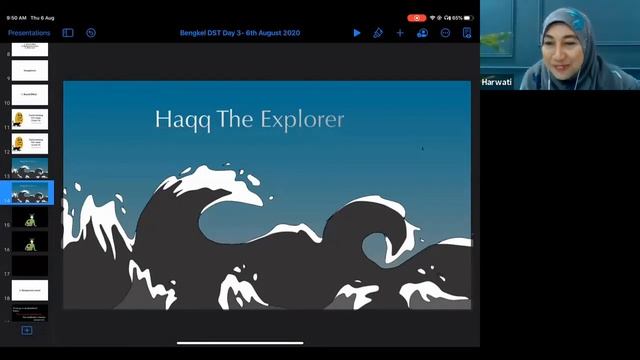Viewport: 640px width, 360px height.
Task: Tap the document view icon
Action: pyautogui.click(x=467, y=33)
